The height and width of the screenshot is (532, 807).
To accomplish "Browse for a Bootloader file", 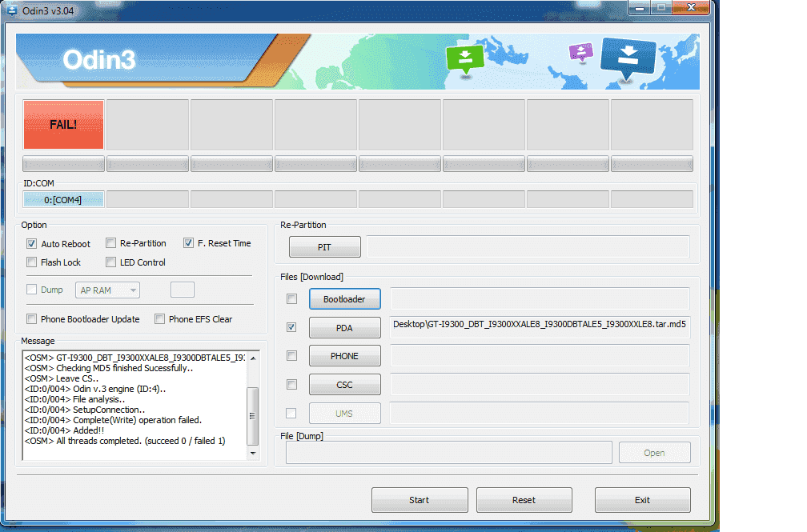I will pyautogui.click(x=345, y=299).
